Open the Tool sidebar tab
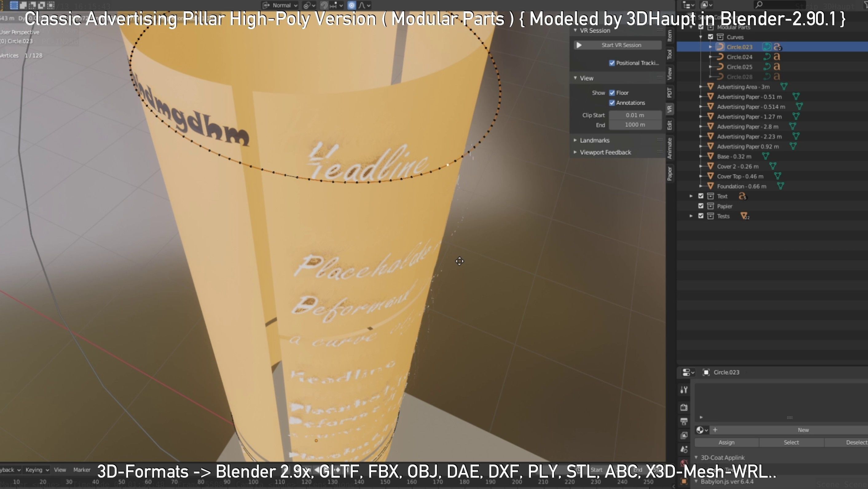This screenshot has width=868, height=489. (x=670, y=54)
